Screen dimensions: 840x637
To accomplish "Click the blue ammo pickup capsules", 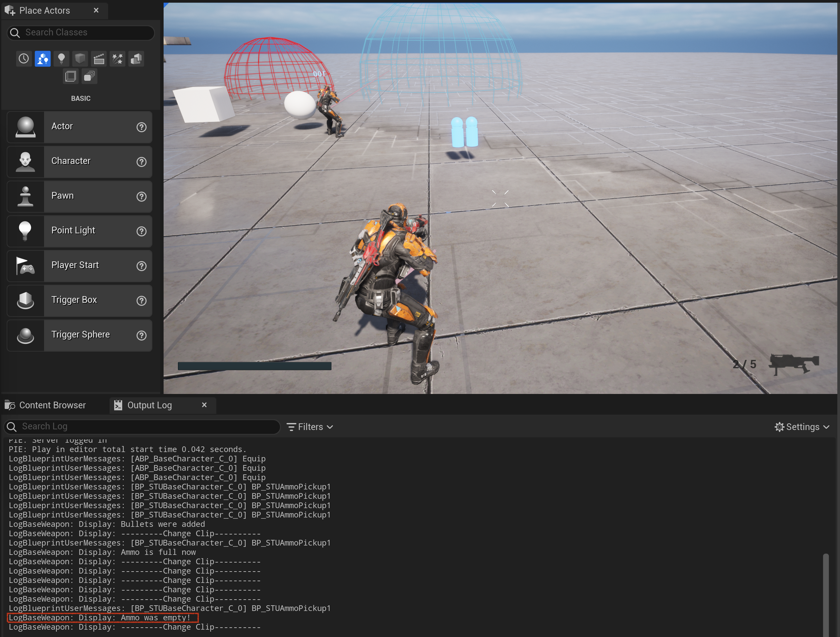I will (x=464, y=132).
